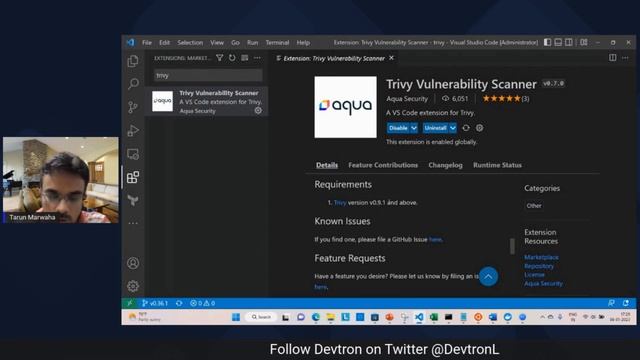The height and width of the screenshot is (360, 640).
Task: Open the Repository resource link
Action: (539, 266)
